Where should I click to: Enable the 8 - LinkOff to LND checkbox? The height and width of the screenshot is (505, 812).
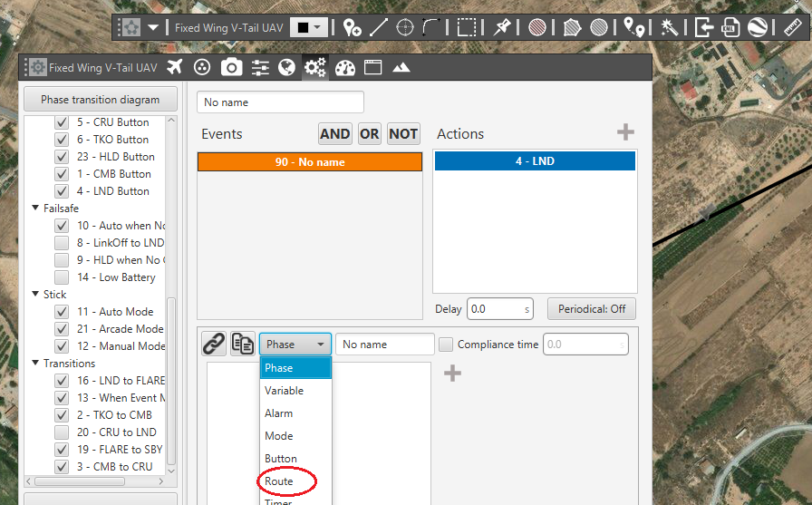(62, 242)
